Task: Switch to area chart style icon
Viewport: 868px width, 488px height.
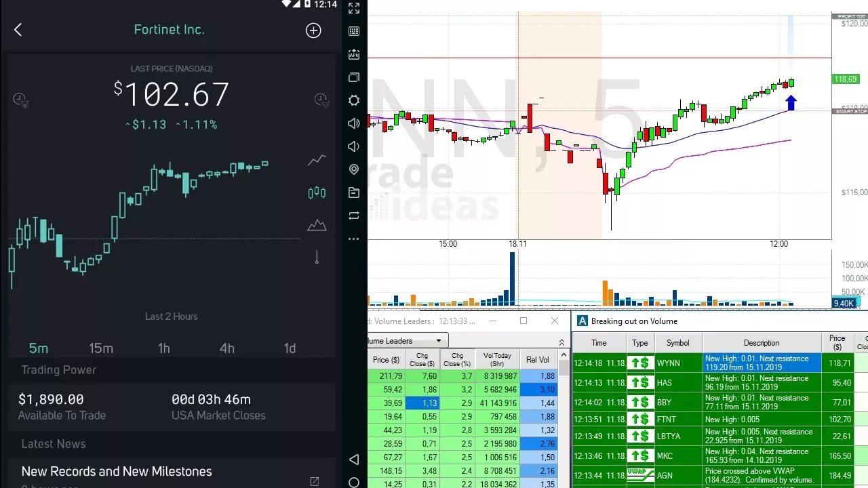Action: 317,225
